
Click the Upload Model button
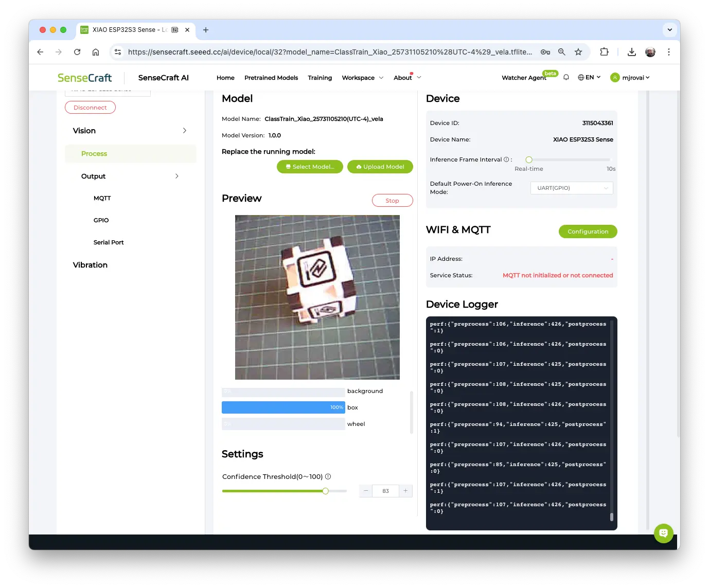[380, 167]
